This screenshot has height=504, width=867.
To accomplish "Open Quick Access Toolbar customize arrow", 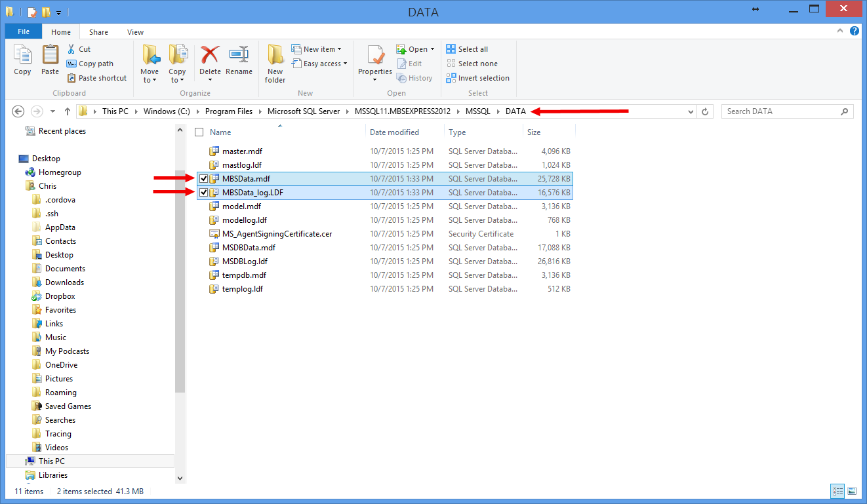I will [x=58, y=12].
